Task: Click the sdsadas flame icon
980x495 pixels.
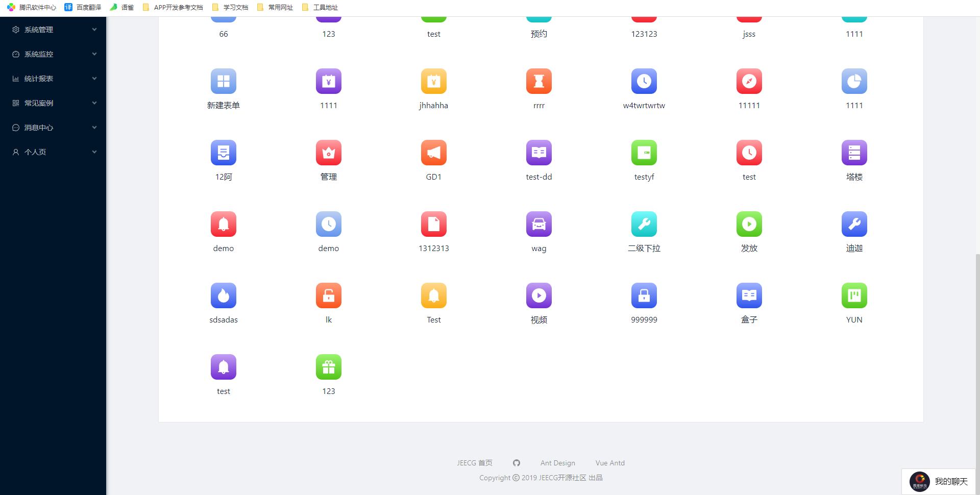Action: 224,295
